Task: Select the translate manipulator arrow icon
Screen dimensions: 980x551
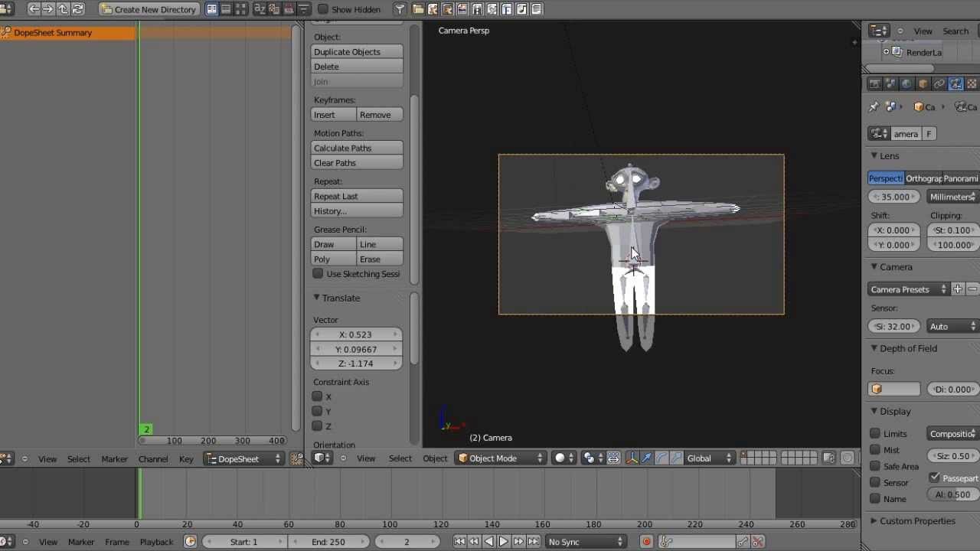Action: 647,458
